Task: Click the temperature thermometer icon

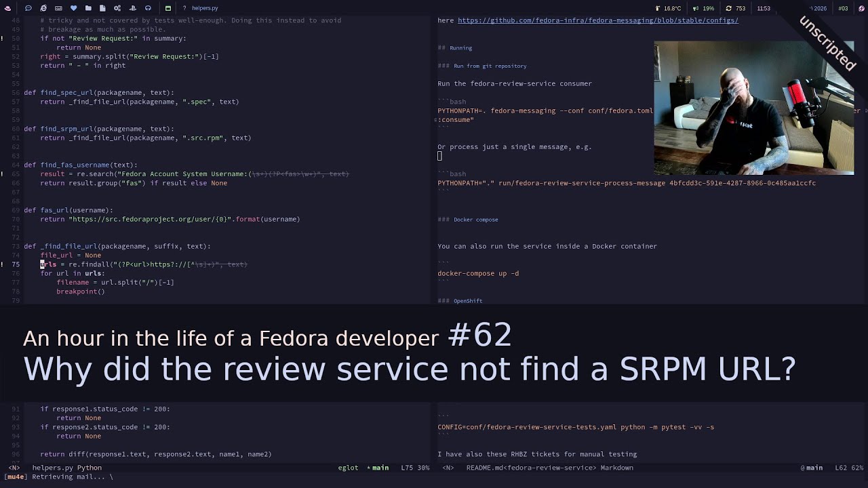Action: point(658,8)
